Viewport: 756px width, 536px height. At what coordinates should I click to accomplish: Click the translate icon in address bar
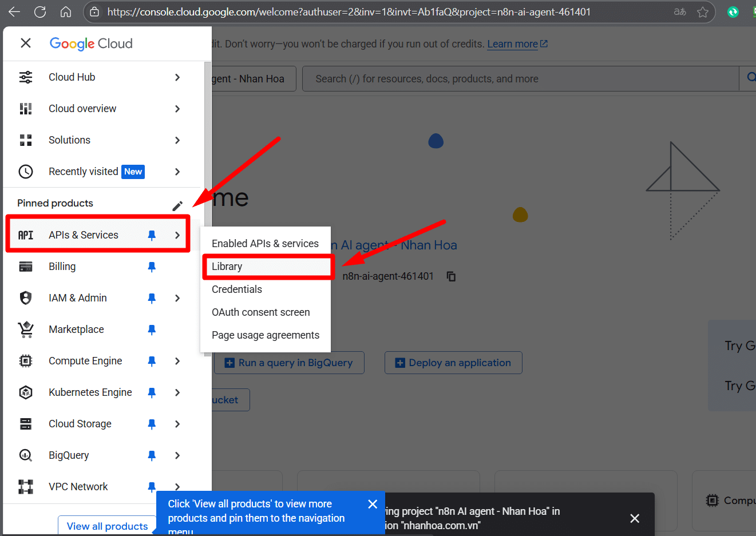pos(680,12)
